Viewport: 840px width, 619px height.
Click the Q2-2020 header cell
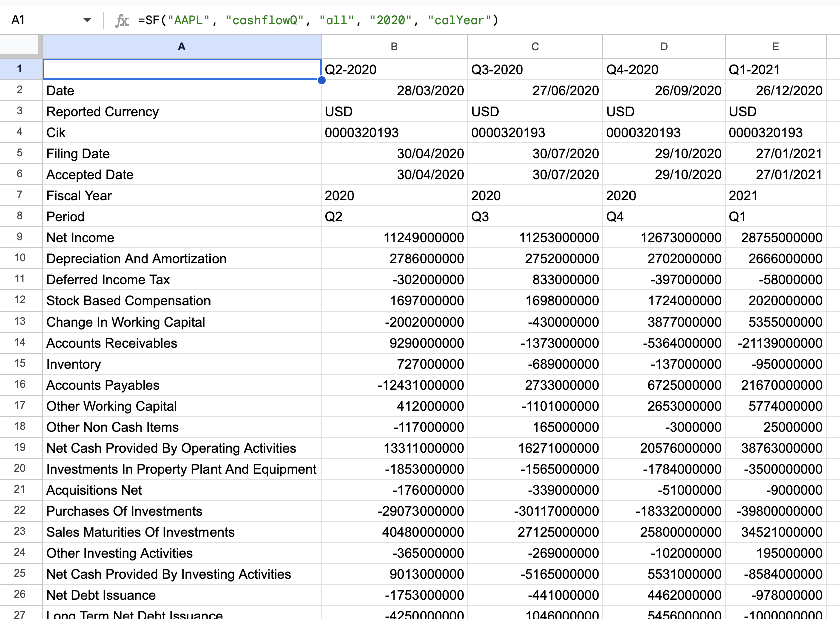(394, 69)
